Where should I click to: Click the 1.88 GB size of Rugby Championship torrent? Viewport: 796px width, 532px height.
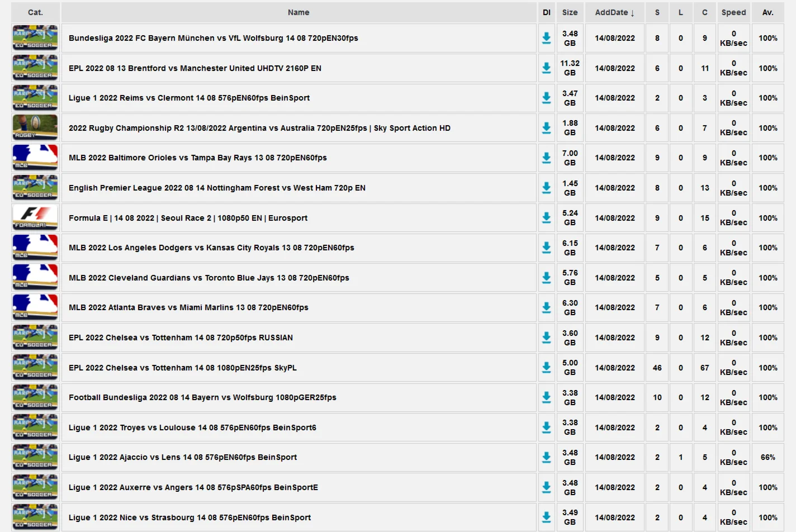pyautogui.click(x=570, y=128)
